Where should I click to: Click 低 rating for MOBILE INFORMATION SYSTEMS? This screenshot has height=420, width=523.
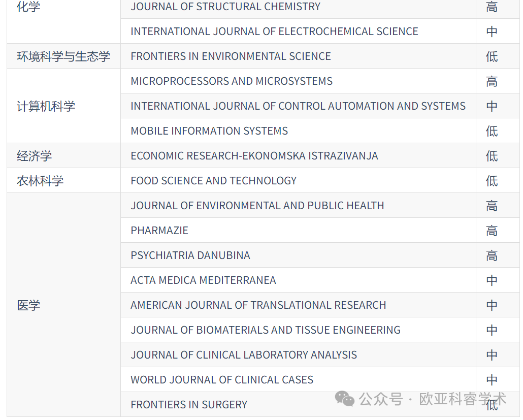492,131
